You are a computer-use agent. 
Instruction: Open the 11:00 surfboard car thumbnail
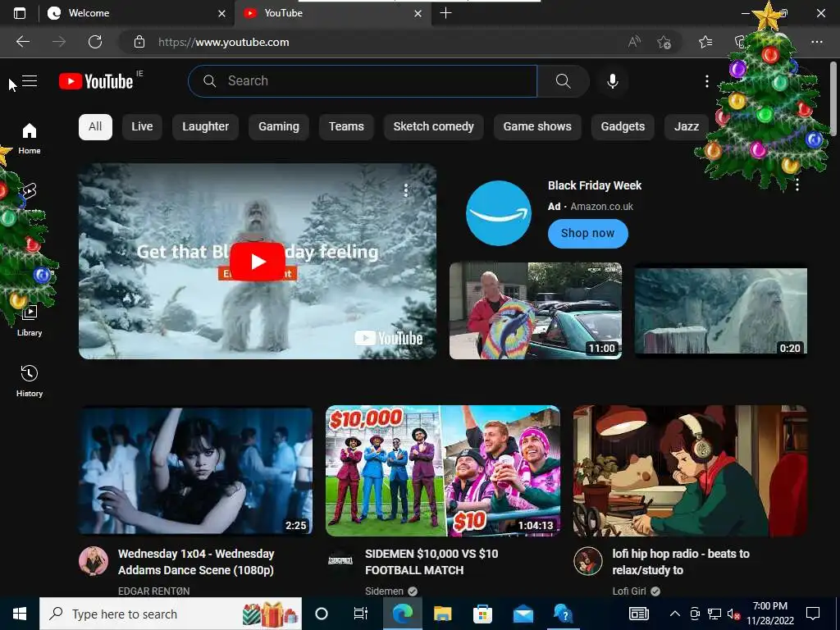pos(536,311)
